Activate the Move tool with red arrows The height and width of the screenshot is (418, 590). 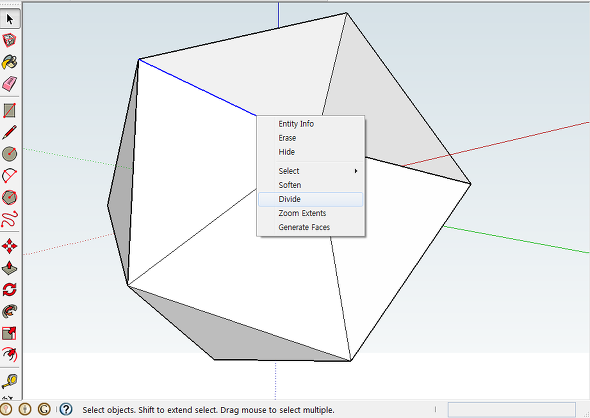click(x=10, y=246)
